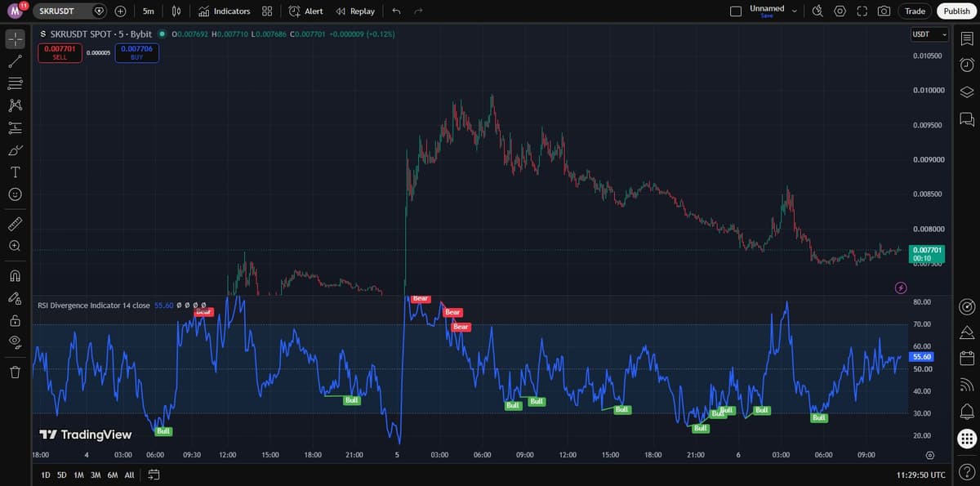The width and height of the screenshot is (980, 486).
Task: Click the purple lightning icon on chart
Action: (901, 288)
